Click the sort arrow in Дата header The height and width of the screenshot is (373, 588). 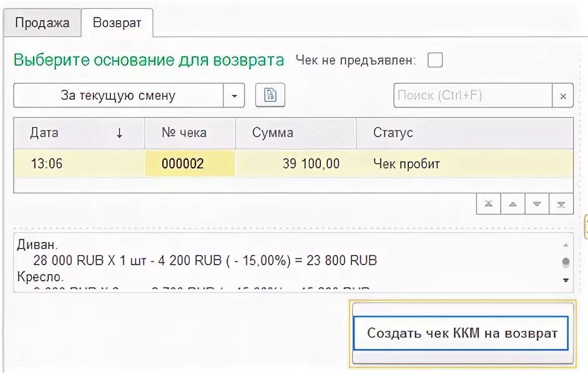point(119,133)
